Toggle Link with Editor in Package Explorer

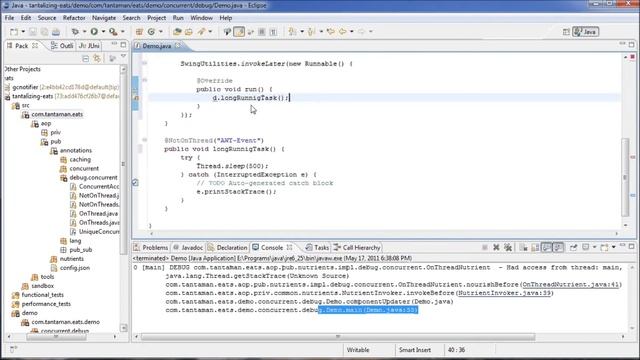[97, 59]
